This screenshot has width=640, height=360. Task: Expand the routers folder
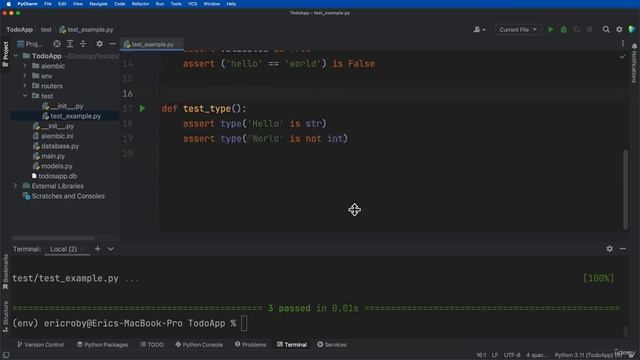(25, 86)
